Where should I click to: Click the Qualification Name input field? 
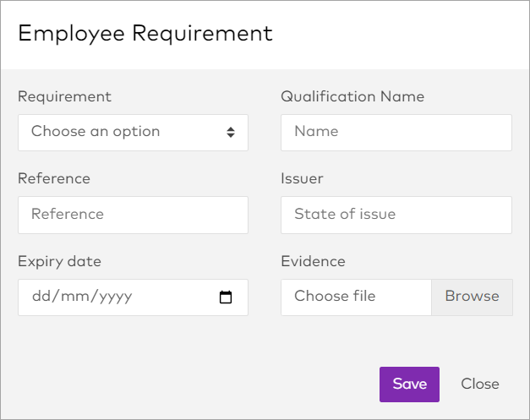pos(396,132)
